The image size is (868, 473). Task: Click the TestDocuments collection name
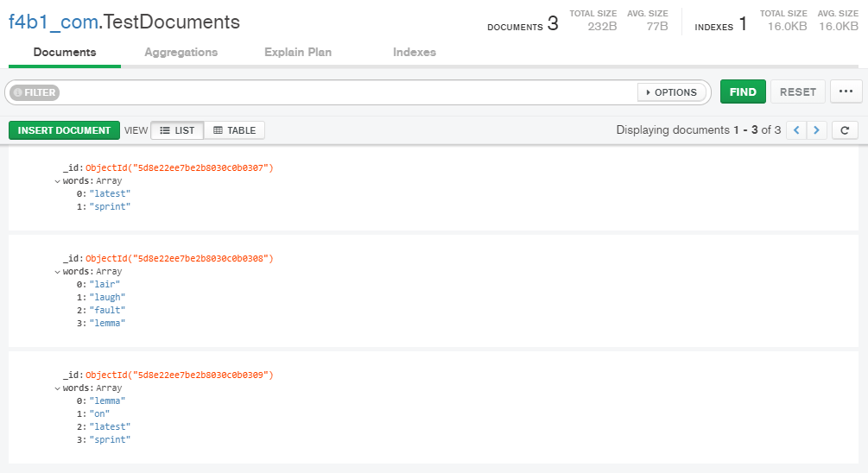(x=172, y=22)
